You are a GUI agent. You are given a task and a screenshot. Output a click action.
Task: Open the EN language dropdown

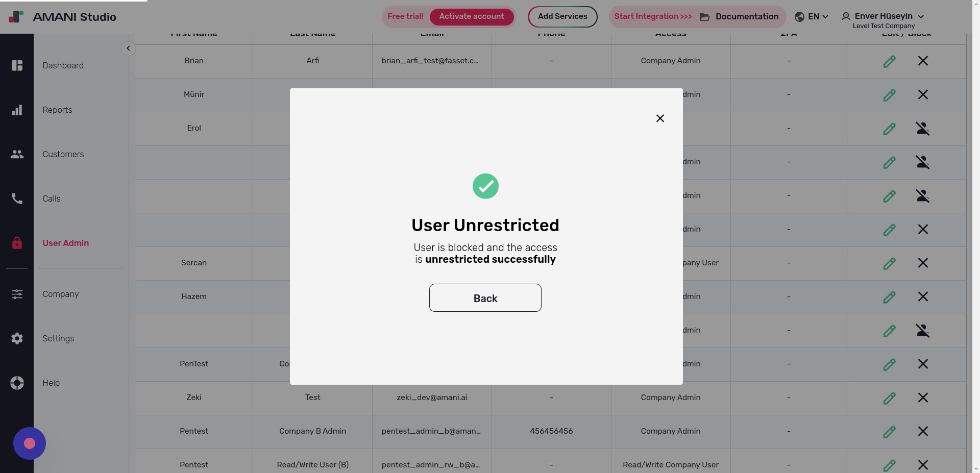tap(811, 16)
